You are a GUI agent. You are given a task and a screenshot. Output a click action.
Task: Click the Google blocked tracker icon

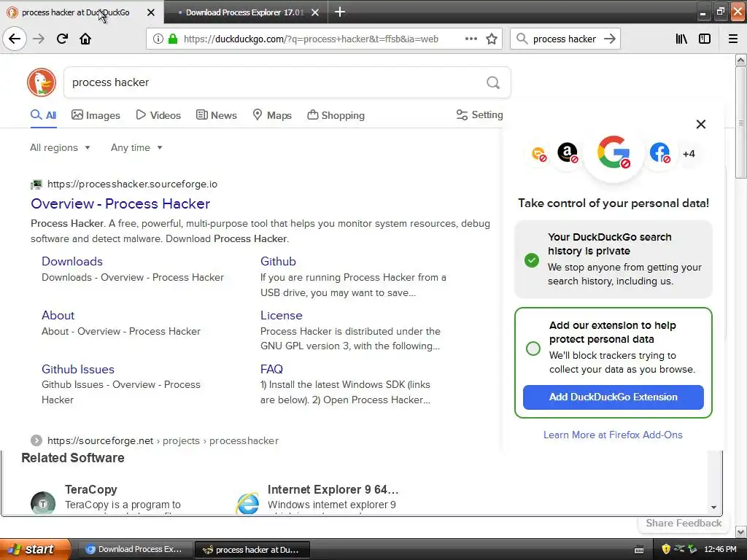(x=614, y=152)
